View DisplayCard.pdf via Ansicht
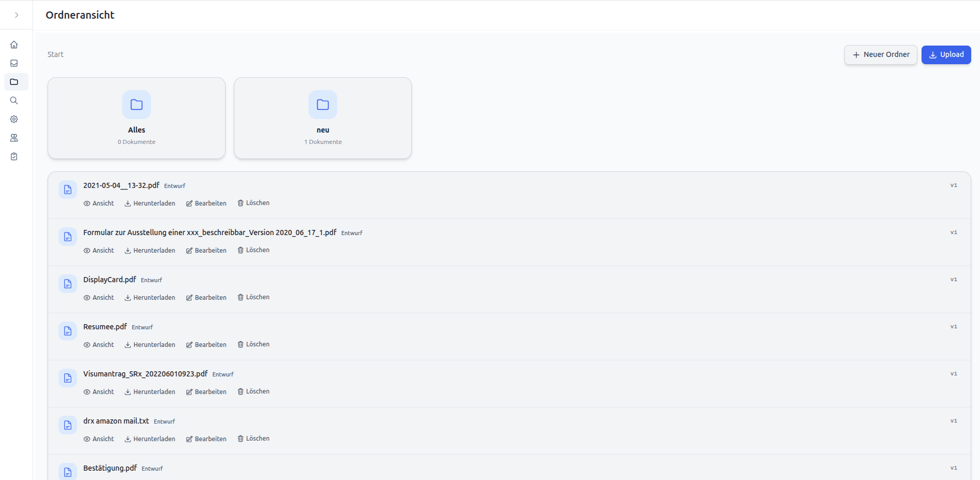This screenshot has height=480, width=980. click(x=99, y=298)
